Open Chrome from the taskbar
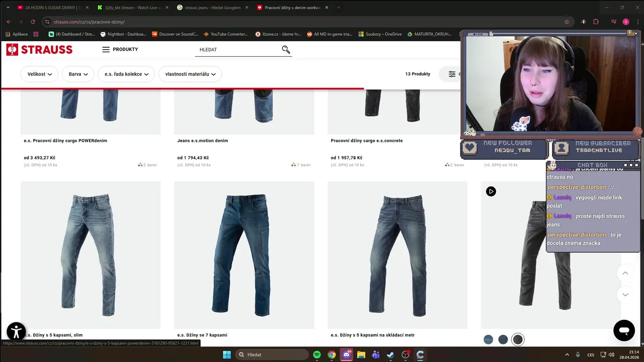The height and width of the screenshot is (362, 644). coord(332,354)
